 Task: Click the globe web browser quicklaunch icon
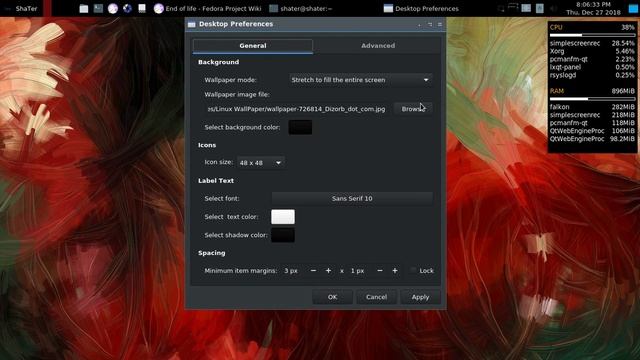pyautogui.click(x=127, y=8)
